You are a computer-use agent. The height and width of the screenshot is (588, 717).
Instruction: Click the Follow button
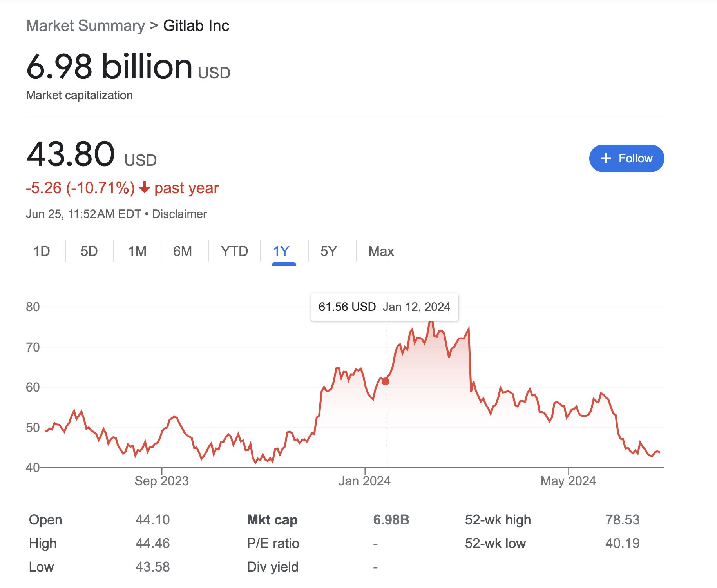pos(626,158)
